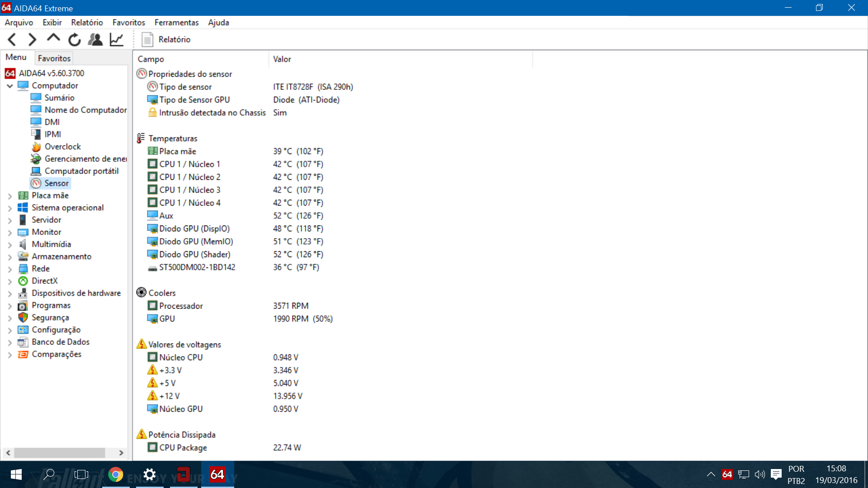Open the Exibir menu
Screen dimensions: 868x488
(52, 23)
